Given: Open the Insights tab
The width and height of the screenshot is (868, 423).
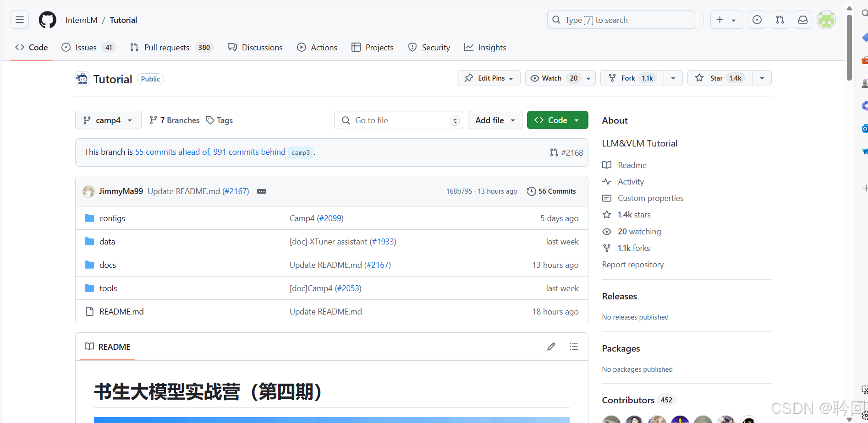Looking at the screenshot, I should [x=485, y=47].
